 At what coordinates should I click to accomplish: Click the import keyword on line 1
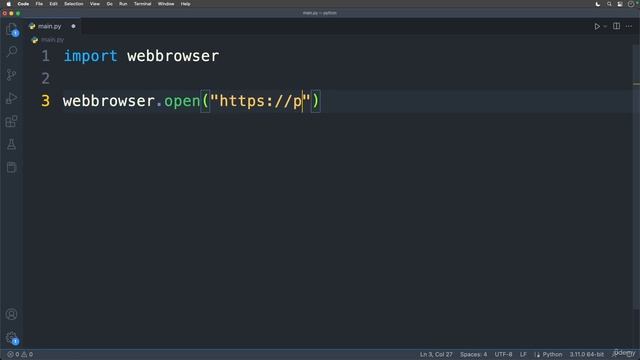click(x=90, y=56)
